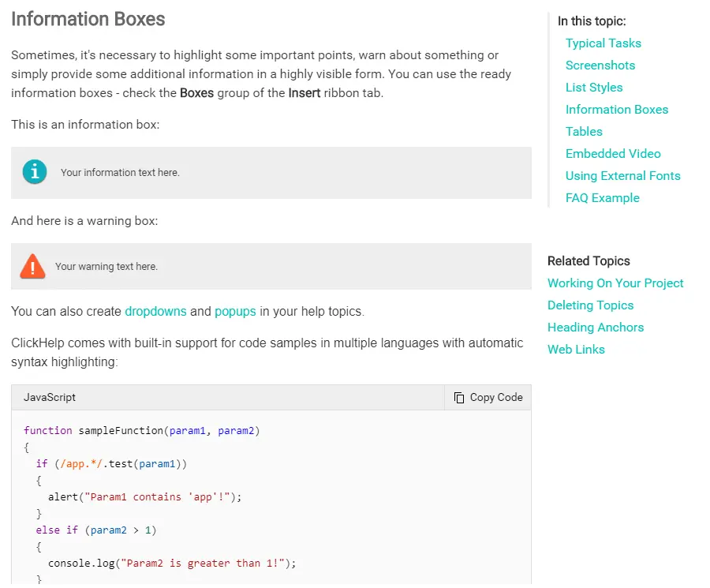710x588 pixels.
Task: Jump to Typical Tasks section
Action: click(x=603, y=43)
